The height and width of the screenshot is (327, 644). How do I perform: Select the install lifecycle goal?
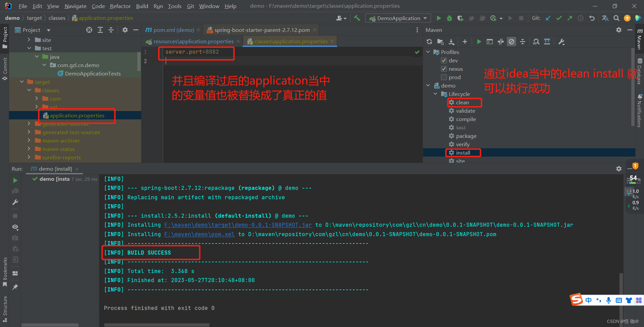click(463, 153)
